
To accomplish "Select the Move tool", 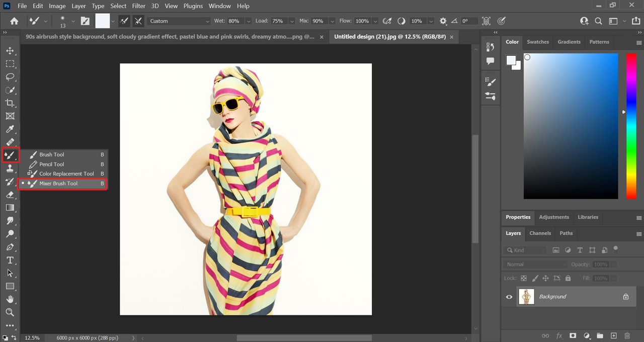I will [x=10, y=51].
